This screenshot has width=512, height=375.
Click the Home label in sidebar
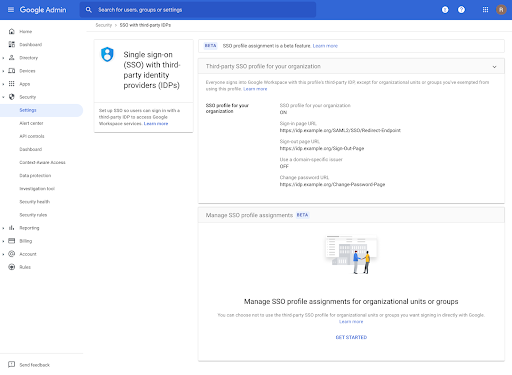(x=26, y=31)
